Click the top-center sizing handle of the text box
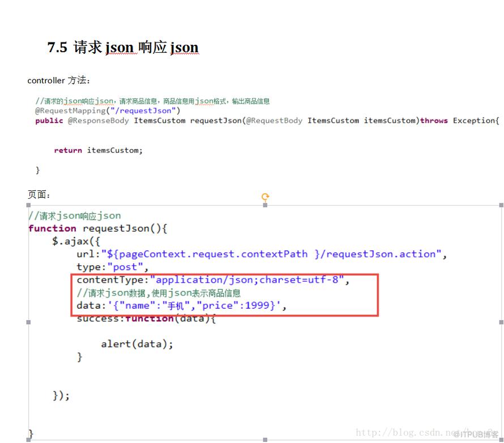This screenshot has height=443, width=504. pos(265,205)
